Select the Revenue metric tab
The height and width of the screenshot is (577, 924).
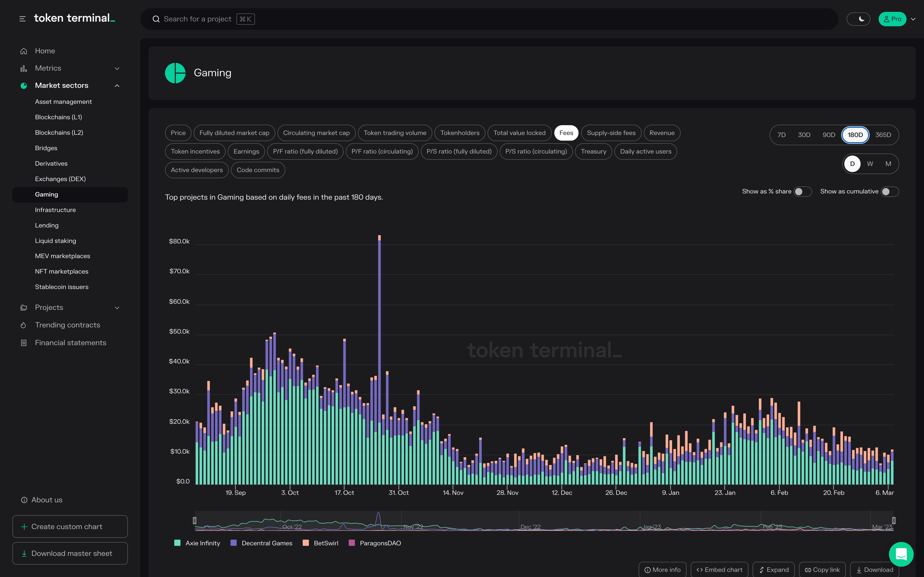coord(662,133)
